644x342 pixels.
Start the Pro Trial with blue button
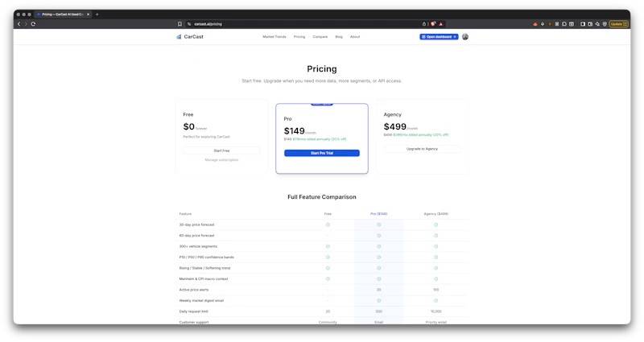321,153
